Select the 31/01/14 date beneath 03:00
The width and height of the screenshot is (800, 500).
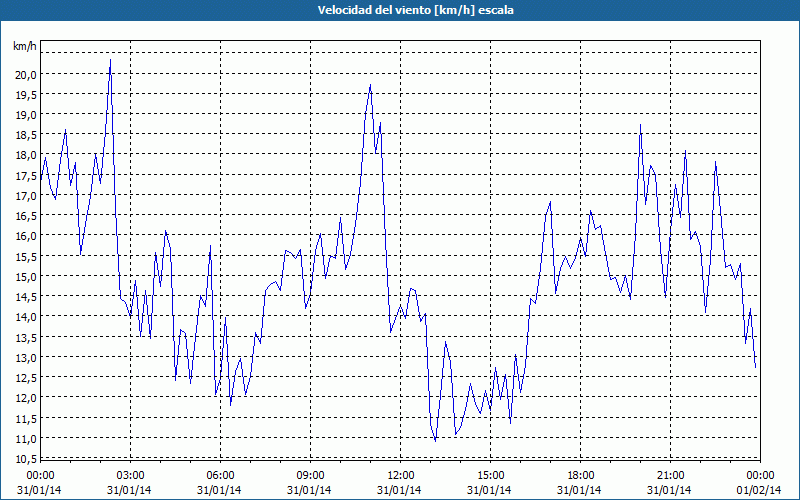130,490
